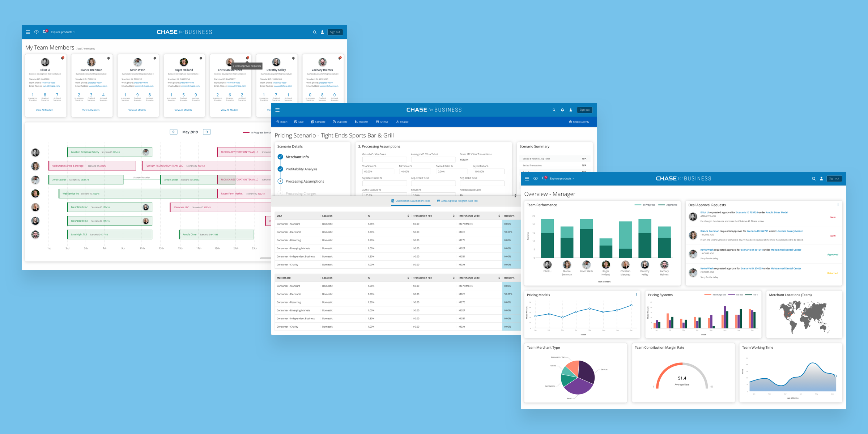Open user profile icon in Pricing Scenario window
The width and height of the screenshot is (868, 434).
[x=571, y=110]
